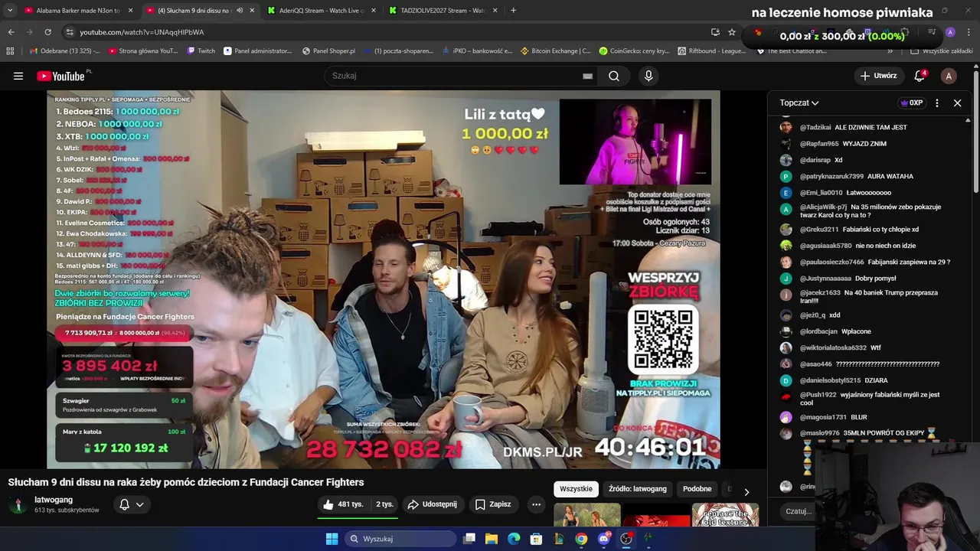
Task: Open Twitch bookmark in bookmarks bar
Action: click(201, 51)
